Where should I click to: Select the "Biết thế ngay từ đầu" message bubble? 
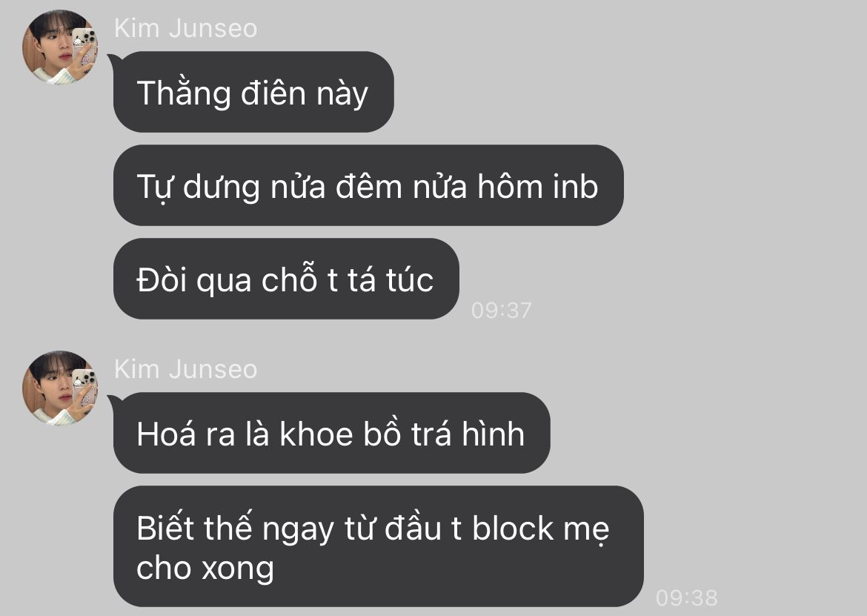click(x=378, y=546)
